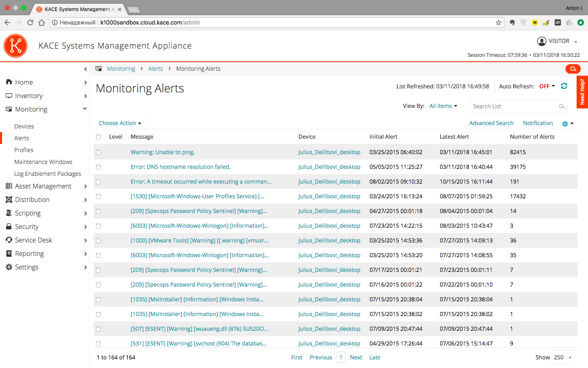Click the Need Help? side tab
Image resolution: width=588 pixels, height=368 pixels.
(582, 92)
